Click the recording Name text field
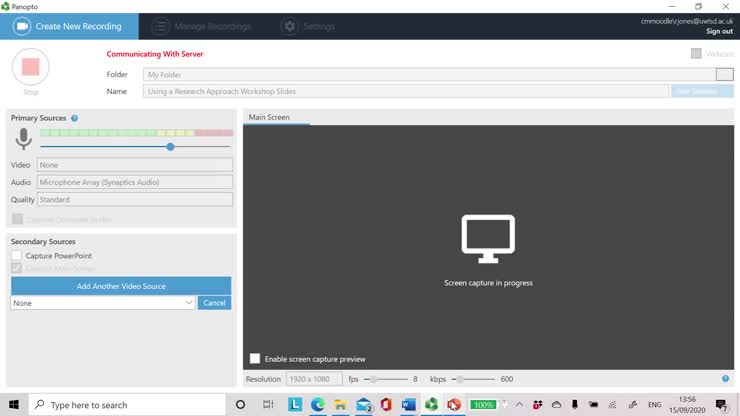 [405, 91]
